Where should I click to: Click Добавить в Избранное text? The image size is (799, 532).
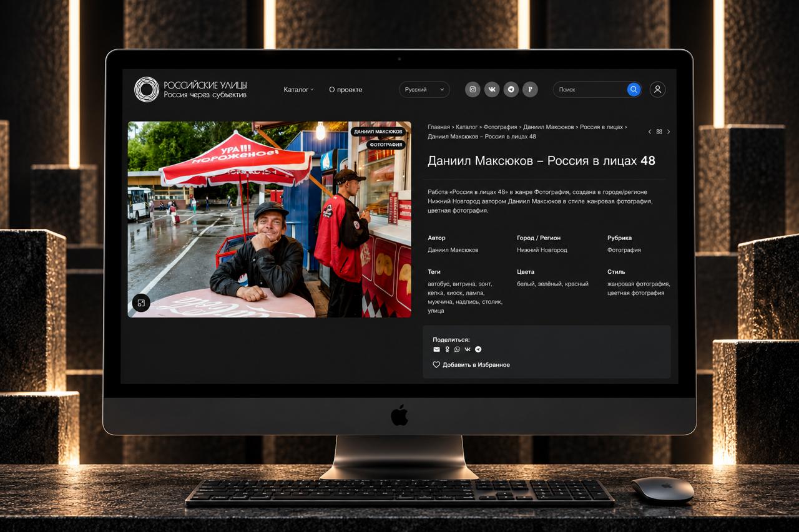pyautogui.click(x=476, y=365)
